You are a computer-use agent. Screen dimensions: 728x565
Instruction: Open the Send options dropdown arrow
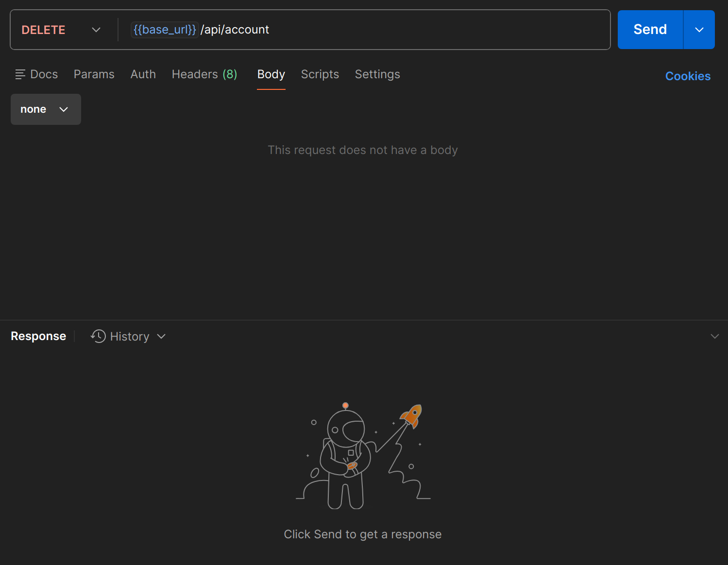[699, 30]
